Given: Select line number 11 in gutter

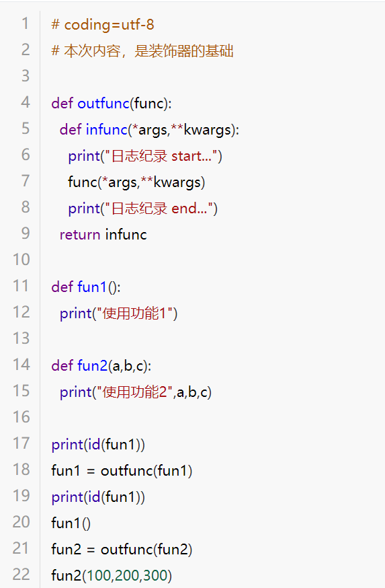Looking at the screenshot, I should click(x=22, y=286).
